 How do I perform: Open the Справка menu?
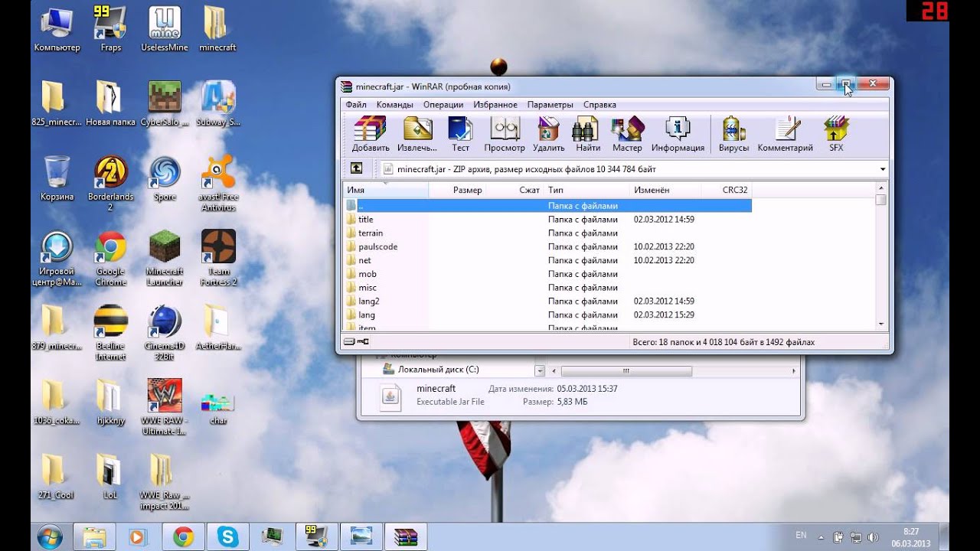pyautogui.click(x=599, y=105)
